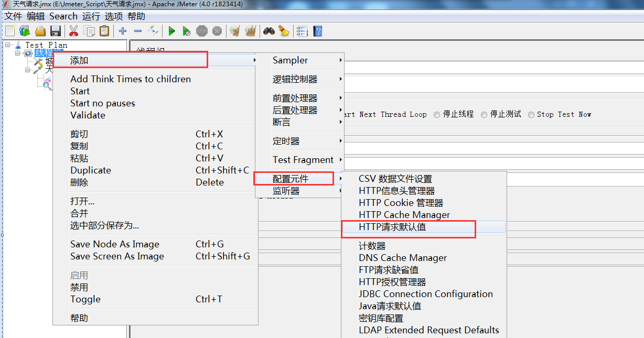Screen dimensions: 644x338
Task: Start the test with green play icon
Action: tap(171, 31)
